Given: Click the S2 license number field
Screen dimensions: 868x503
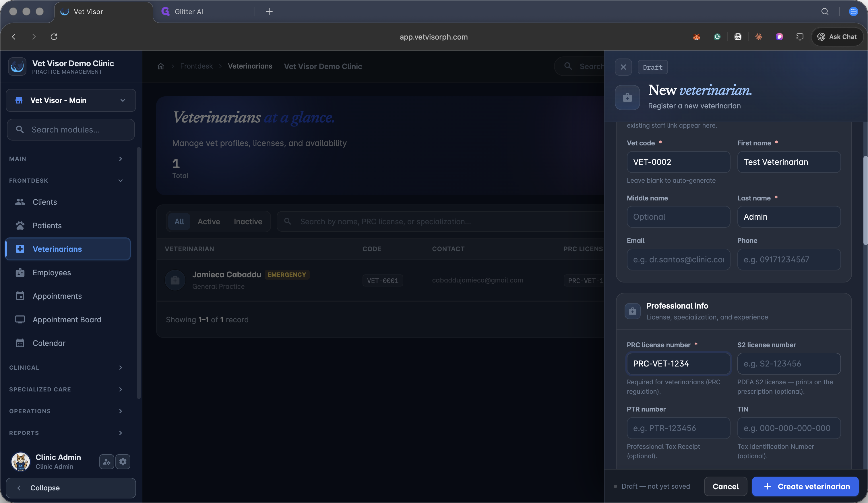Looking at the screenshot, I should point(789,363).
